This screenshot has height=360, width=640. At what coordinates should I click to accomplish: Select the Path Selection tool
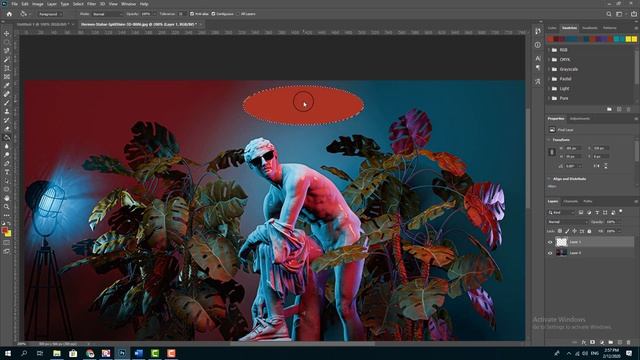(x=7, y=180)
